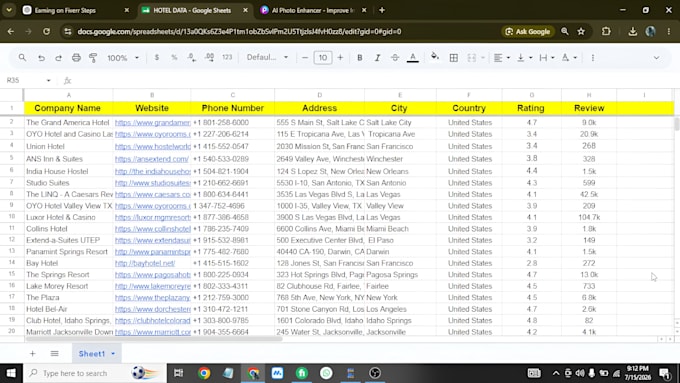Screen dimensions: 680x383
Task: Format as currency with dollar icon
Action: 157,57
